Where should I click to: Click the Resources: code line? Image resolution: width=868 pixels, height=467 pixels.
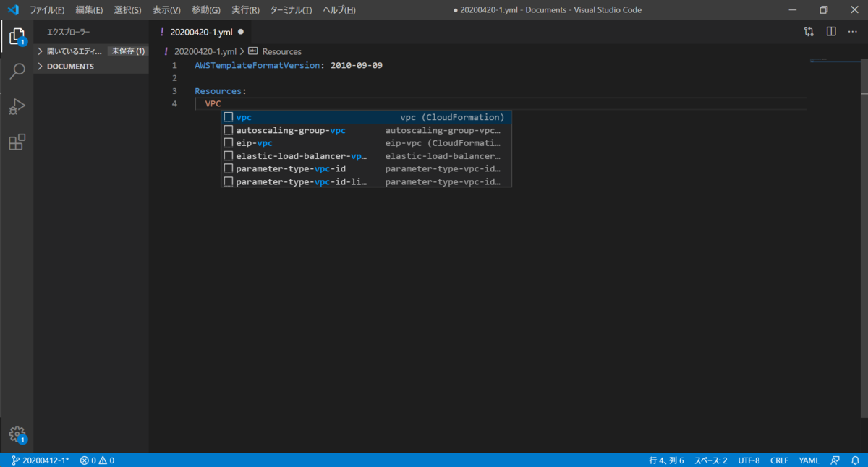(x=221, y=91)
